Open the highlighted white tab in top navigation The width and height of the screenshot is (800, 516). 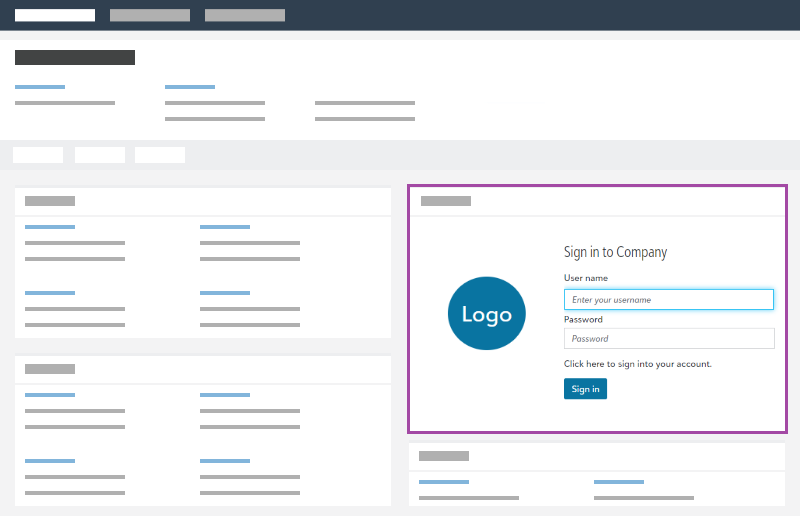click(55, 15)
